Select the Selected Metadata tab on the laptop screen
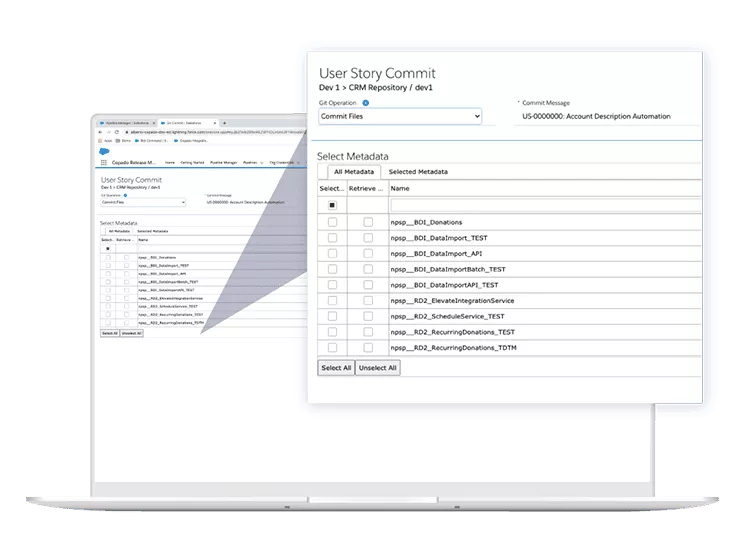The height and width of the screenshot is (544, 745). pos(153,231)
